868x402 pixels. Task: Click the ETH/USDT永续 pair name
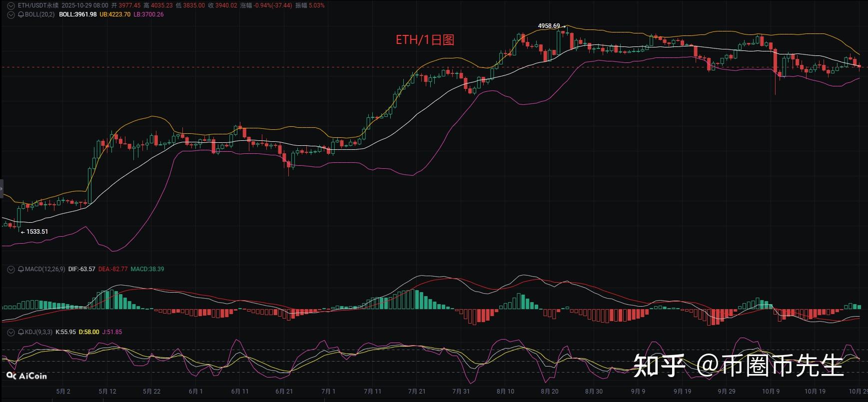(x=38, y=5)
